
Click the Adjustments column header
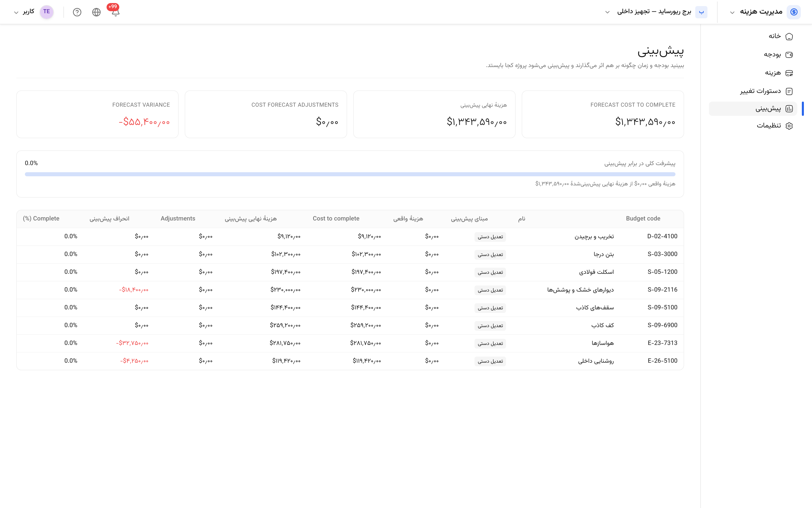click(x=178, y=218)
